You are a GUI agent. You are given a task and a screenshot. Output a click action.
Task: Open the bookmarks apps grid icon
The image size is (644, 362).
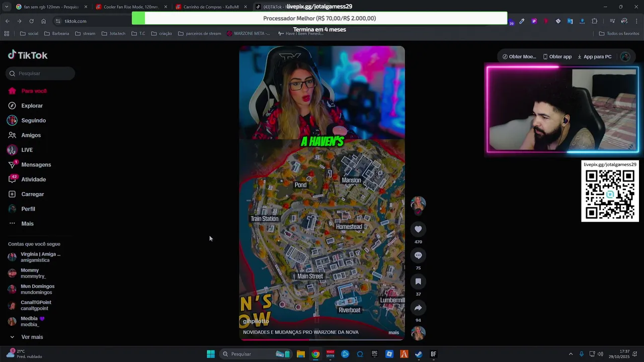(7, 34)
